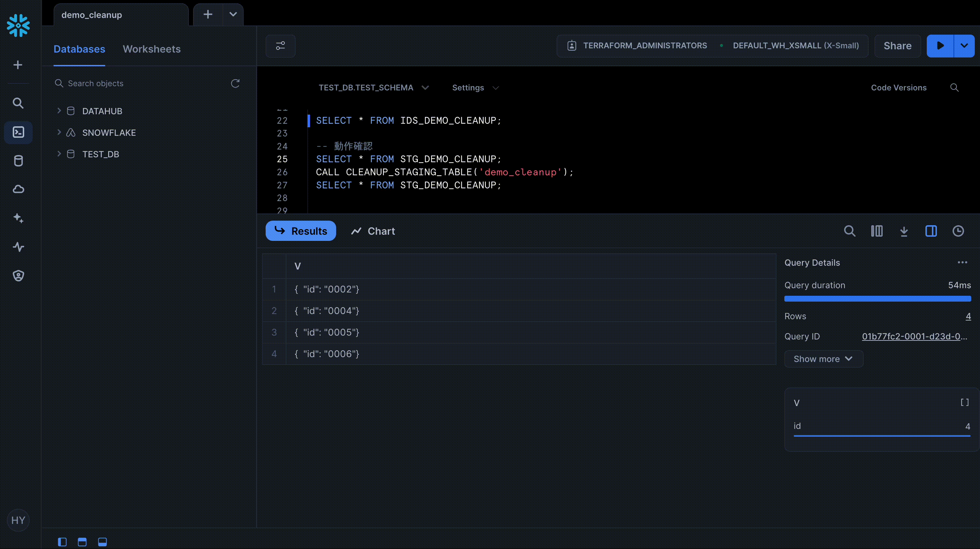Viewport: 980px width, 549px height.
Task: Open the run options dropdown arrow
Action: [964, 46]
